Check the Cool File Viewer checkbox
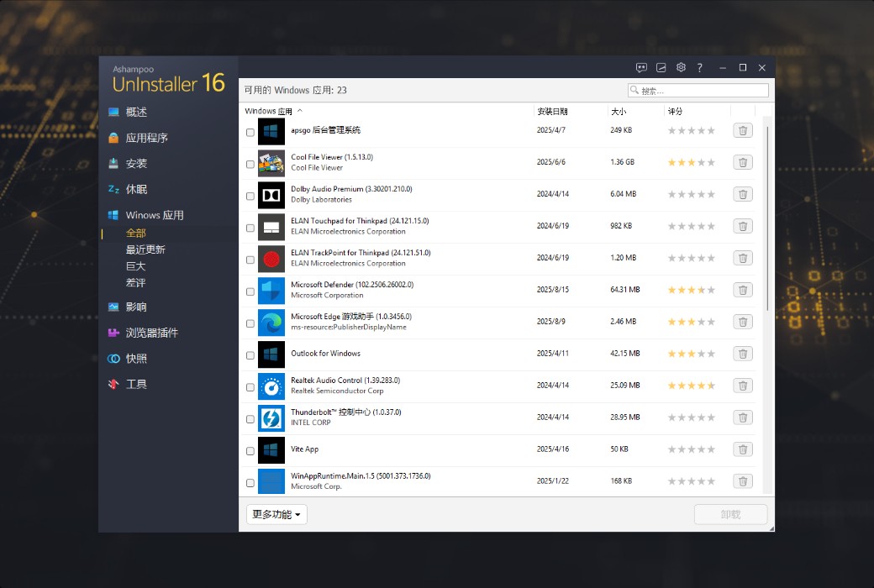The width and height of the screenshot is (874, 588). pos(250,164)
